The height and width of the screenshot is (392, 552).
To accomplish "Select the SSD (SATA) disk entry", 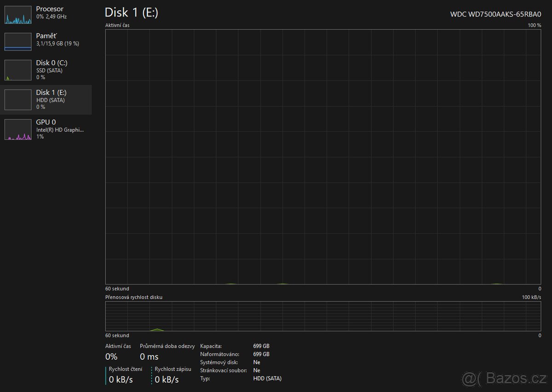I will (x=49, y=70).
